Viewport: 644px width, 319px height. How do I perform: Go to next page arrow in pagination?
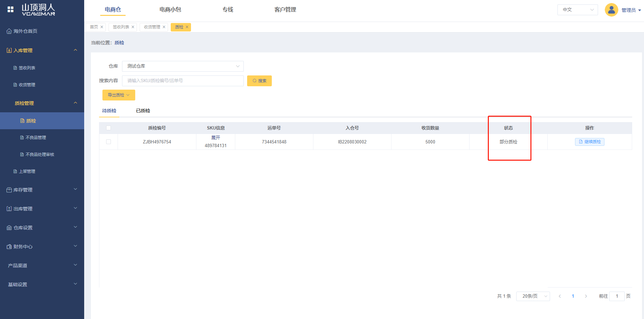click(586, 296)
